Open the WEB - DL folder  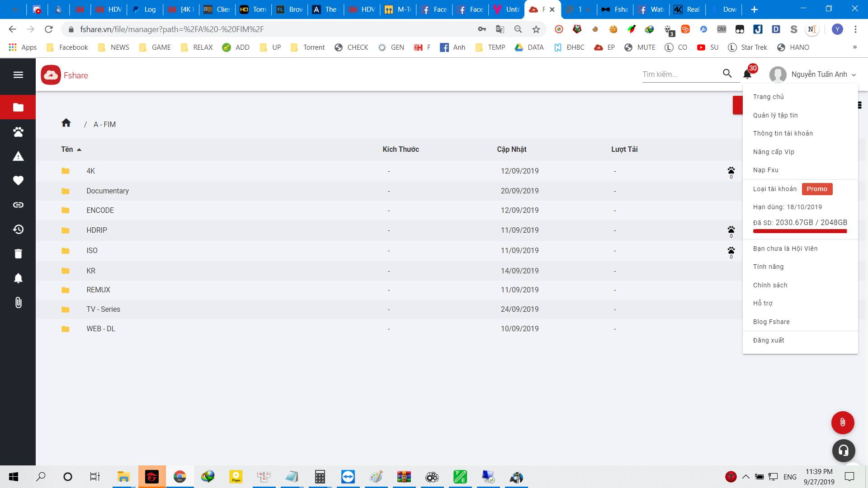click(x=101, y=328)
